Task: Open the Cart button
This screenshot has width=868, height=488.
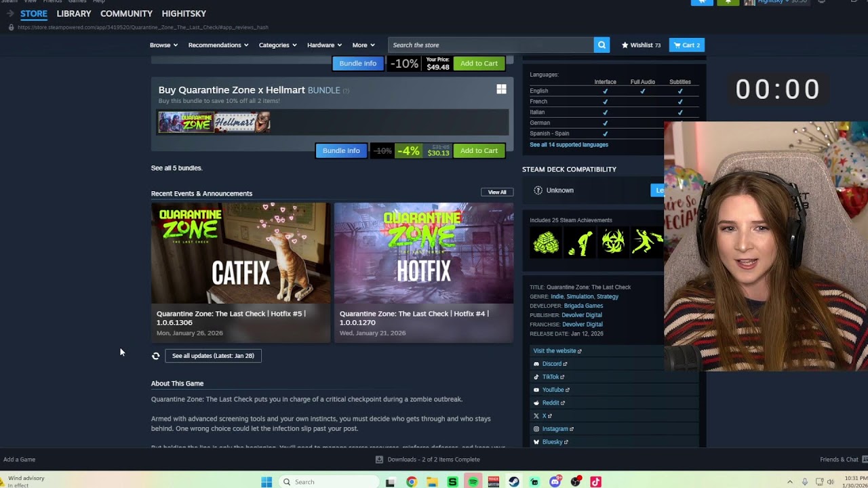Action: click(x=687, y=45)
